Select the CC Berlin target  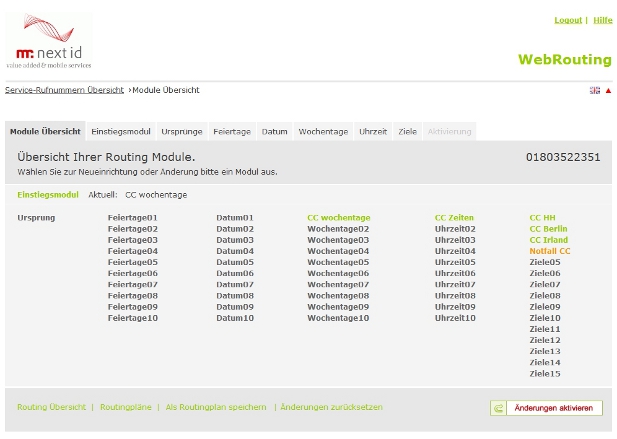point(548,229)
